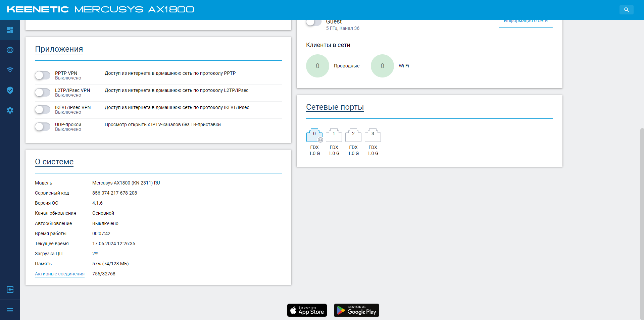Open the Приложения section heading link
The image size is (644, 320).
tap(59, 49)
